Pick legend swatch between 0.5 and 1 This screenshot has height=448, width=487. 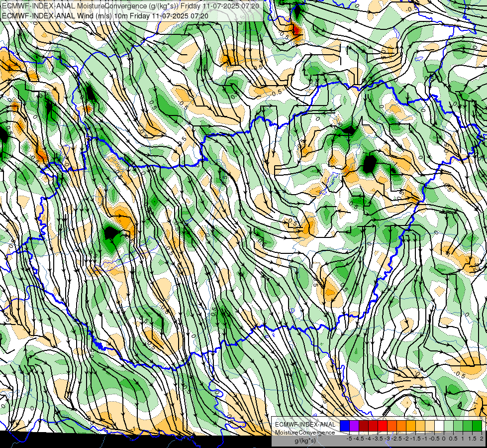point(458,426)
